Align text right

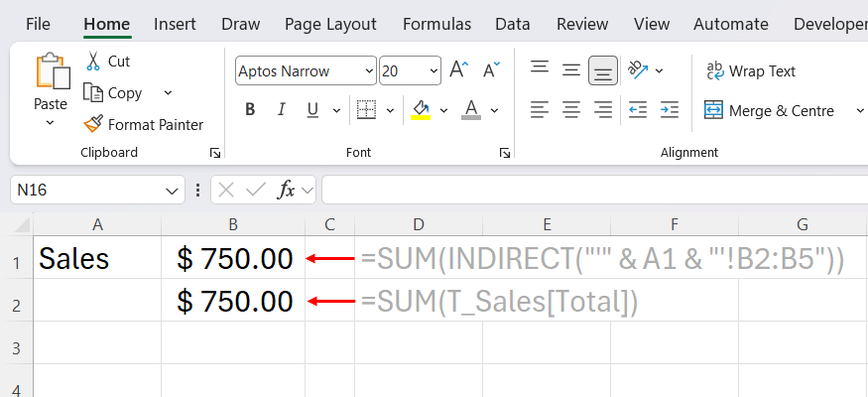[x=603, y=110]
